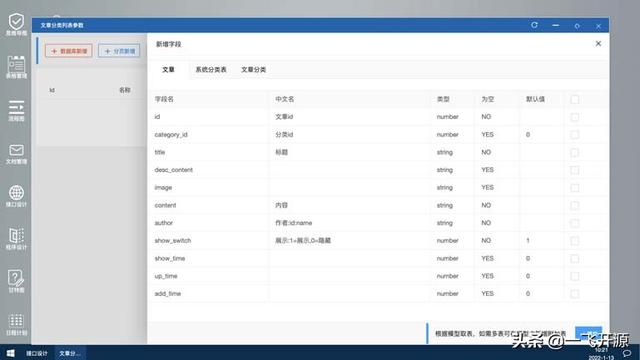
Task: Click the refresh icon in blue title bar
Action: (534, 25)
